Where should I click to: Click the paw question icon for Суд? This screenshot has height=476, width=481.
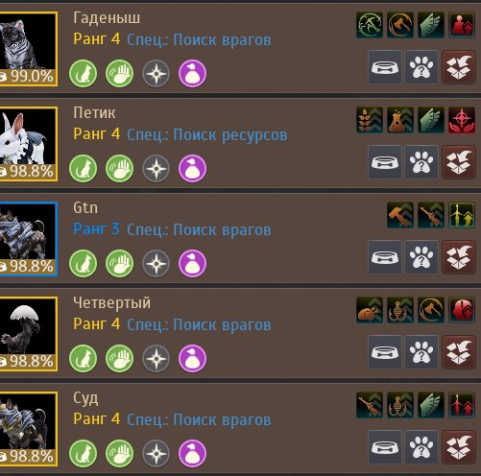click(x=421, y=447)
